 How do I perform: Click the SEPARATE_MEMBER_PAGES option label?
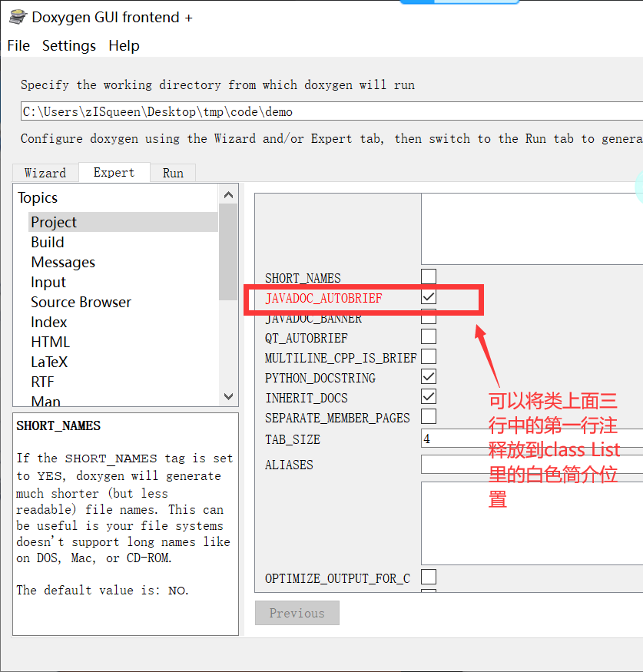tap(337, 418)
